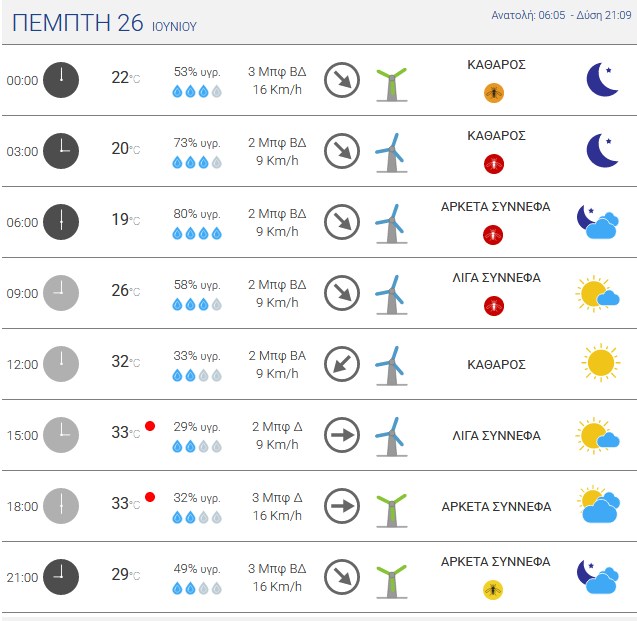Click the grey clock icon at 12:00
Screen dimensions: 637x621
point(61,364)
